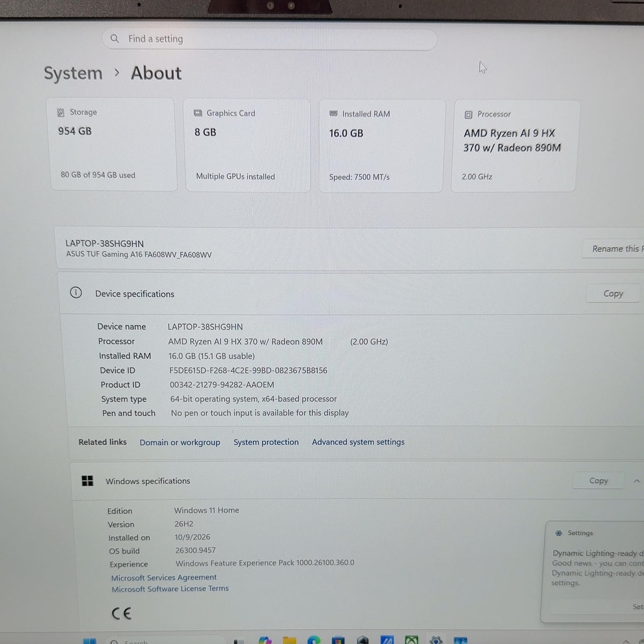Click the Graphics Card monitor icon

tap(197, 113)
